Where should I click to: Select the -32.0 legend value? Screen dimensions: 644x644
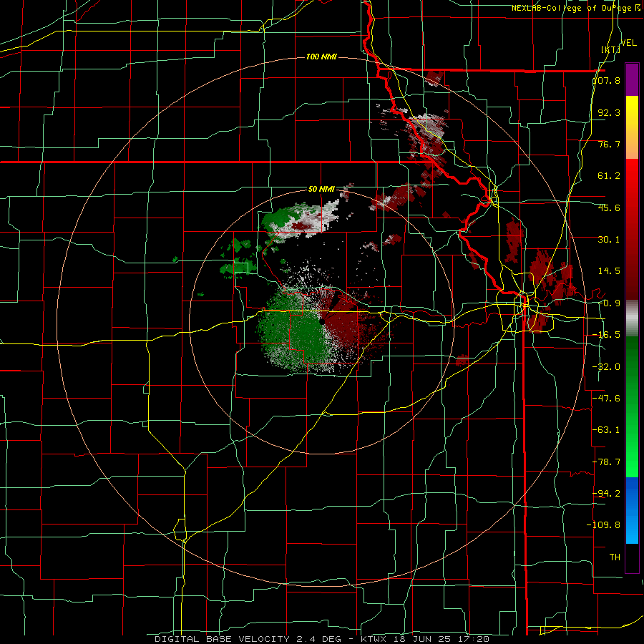tap(606, 367)
